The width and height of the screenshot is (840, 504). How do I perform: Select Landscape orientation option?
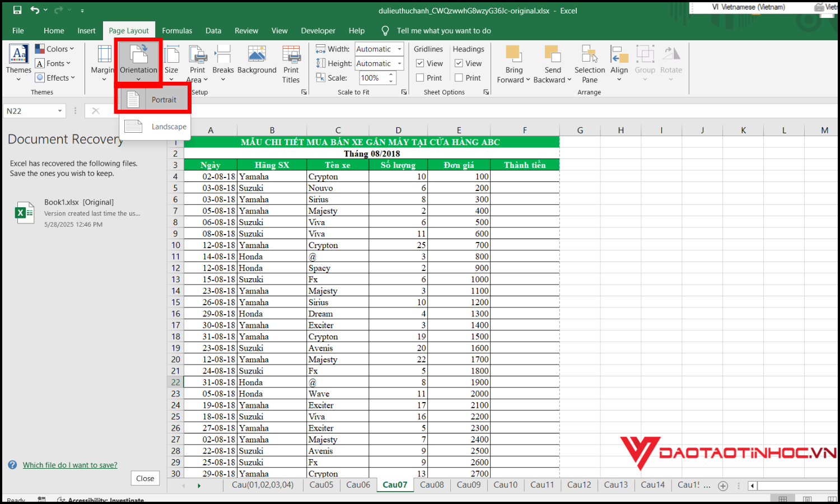pyautogui.click(x=156, y=127)
